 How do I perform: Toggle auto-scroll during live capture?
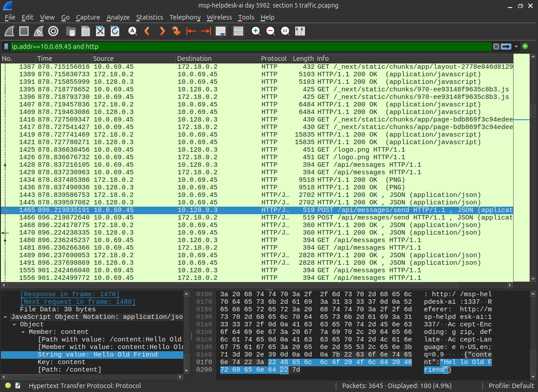point(221,31)
